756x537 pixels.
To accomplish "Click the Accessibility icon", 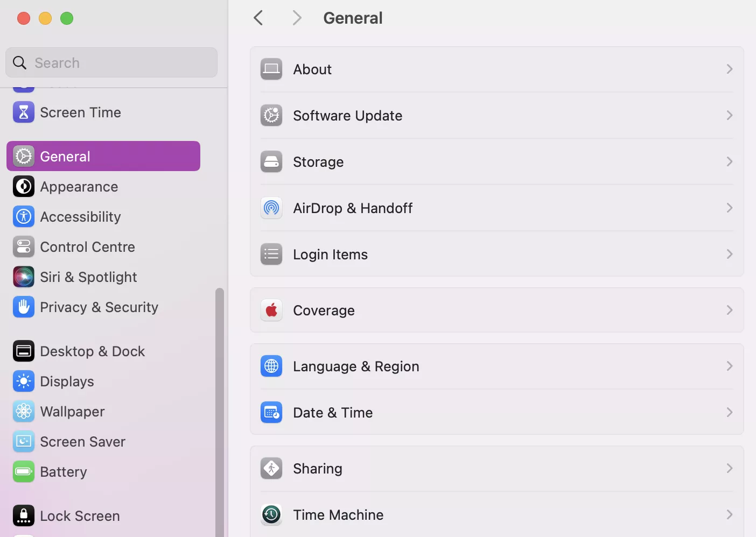I will tap(24, 216).
